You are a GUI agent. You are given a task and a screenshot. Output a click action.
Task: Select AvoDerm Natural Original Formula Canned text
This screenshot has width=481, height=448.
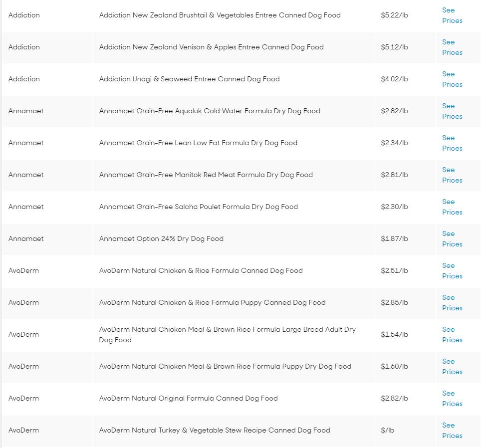click(188, 398)
